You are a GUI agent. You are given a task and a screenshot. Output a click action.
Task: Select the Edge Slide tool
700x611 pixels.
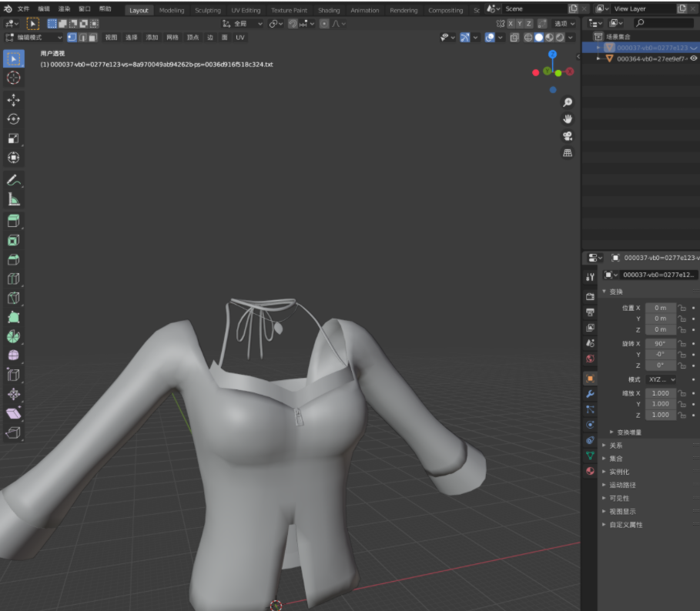(13, 375)
